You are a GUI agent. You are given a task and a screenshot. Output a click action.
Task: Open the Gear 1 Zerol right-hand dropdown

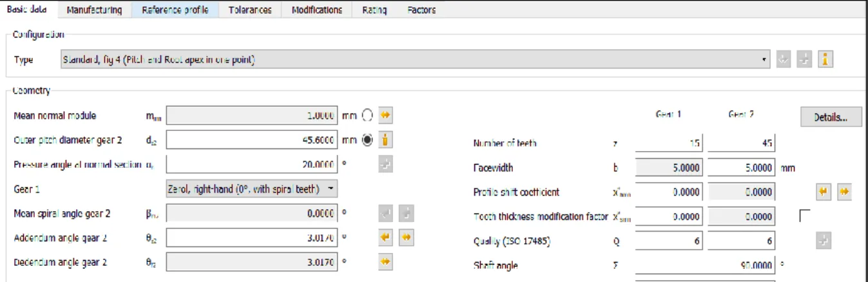pyautogui.click(x=251, y=188)
